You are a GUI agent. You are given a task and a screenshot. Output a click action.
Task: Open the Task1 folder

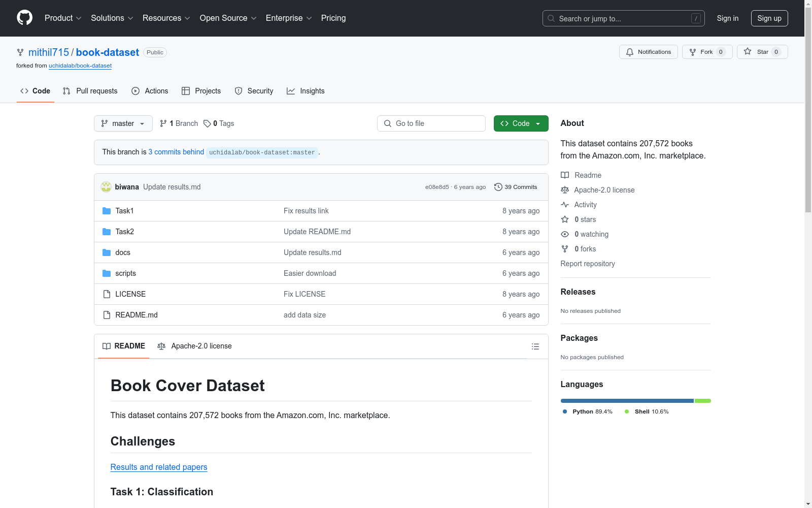(124, 211)
